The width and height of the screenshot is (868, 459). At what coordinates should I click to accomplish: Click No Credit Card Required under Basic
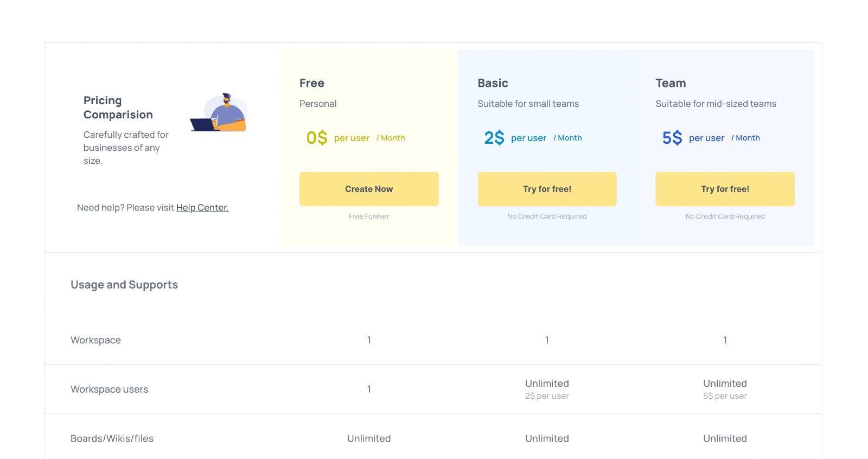(x=547, y=216)
